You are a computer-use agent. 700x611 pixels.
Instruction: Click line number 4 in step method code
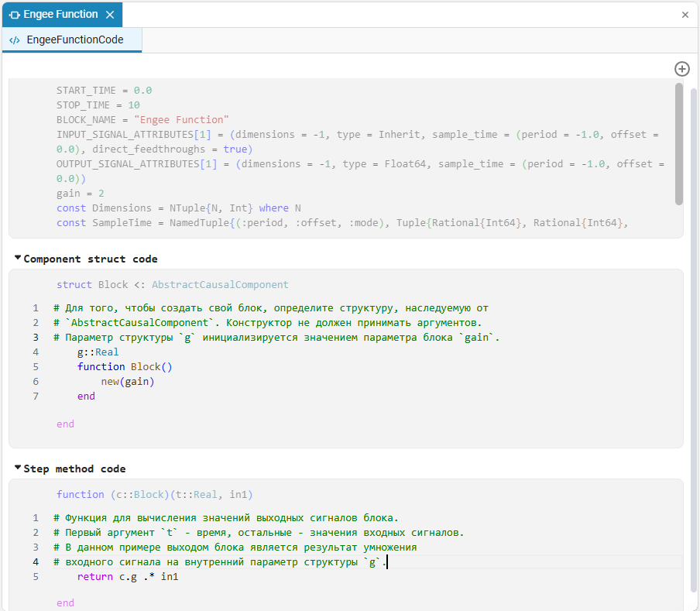tap(36, 562)
